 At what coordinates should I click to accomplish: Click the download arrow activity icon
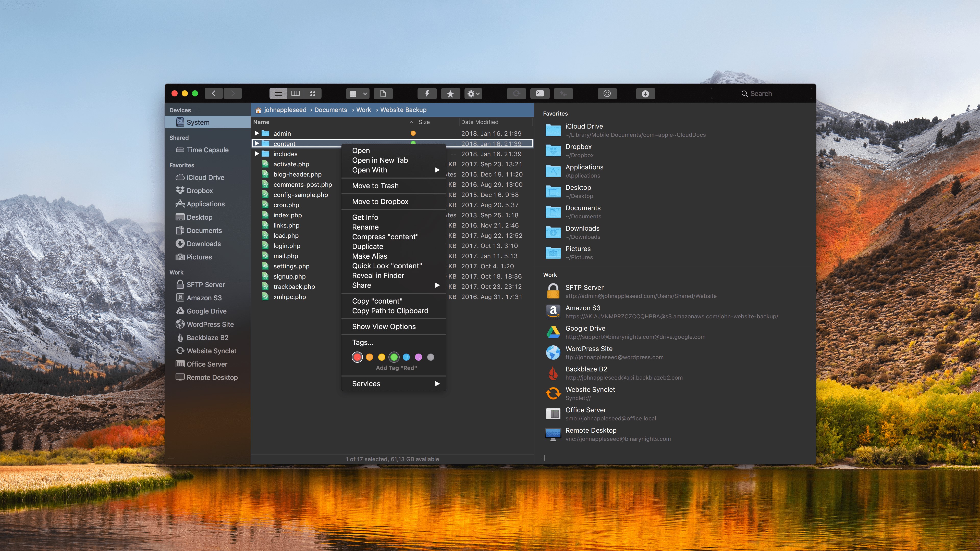[x=645, y=94]
